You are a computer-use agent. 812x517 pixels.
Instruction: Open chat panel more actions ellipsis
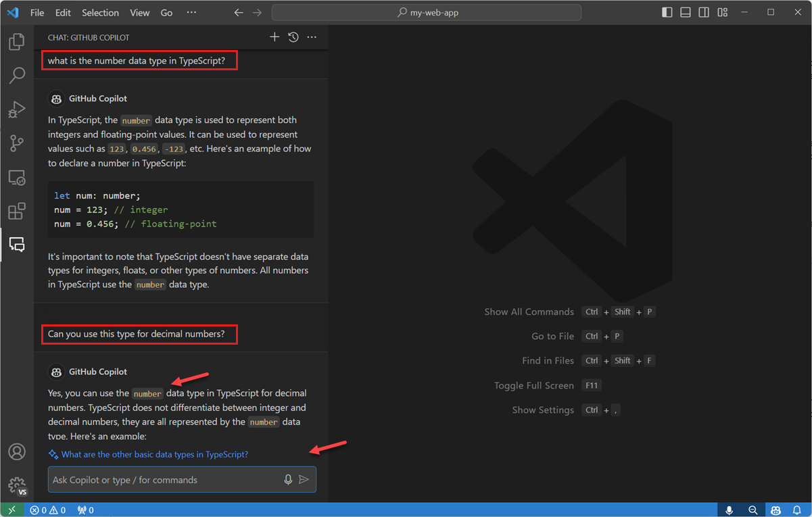(x=312, y=37)
